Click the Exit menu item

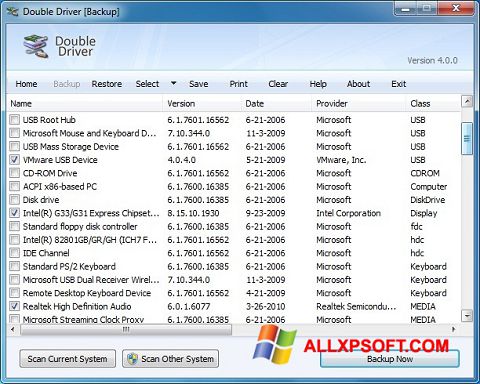399,84
